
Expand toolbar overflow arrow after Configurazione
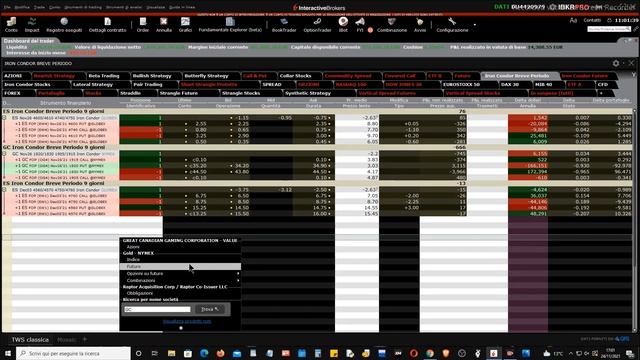(x=475, y=24)
